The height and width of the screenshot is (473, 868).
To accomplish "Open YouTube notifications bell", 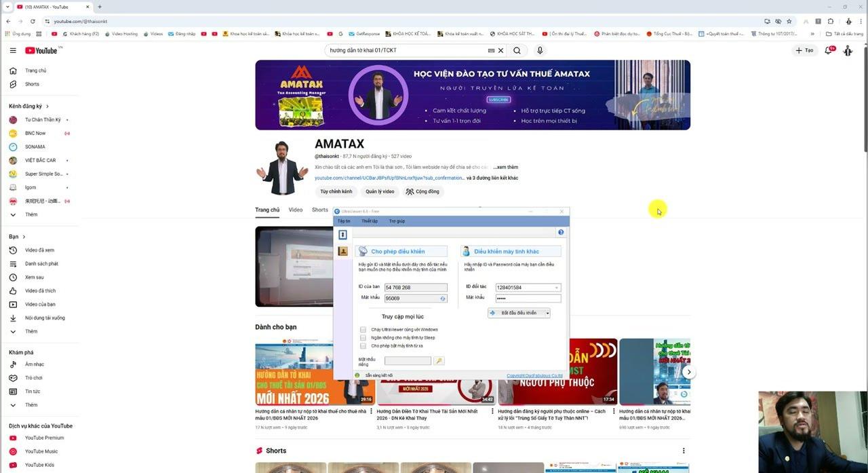I will point(829,50).
